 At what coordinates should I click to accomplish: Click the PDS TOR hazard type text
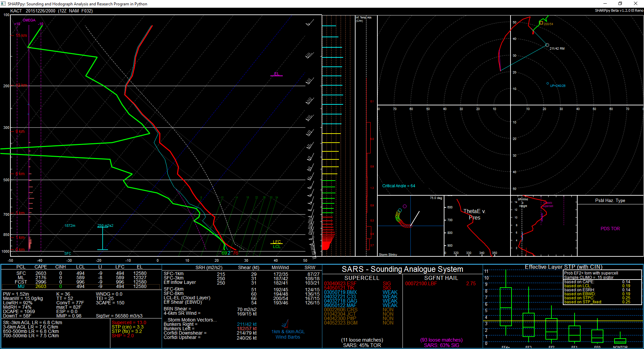pos(610,229)
